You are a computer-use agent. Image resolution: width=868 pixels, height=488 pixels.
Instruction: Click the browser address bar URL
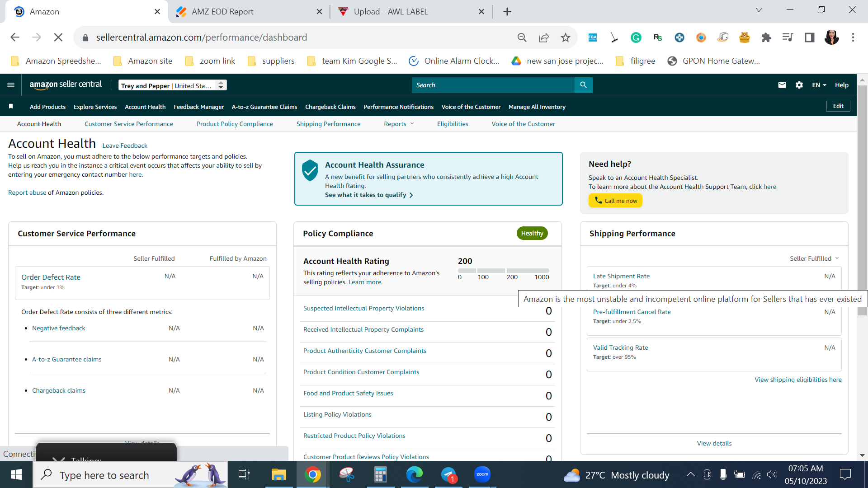[x=202, y=38]
